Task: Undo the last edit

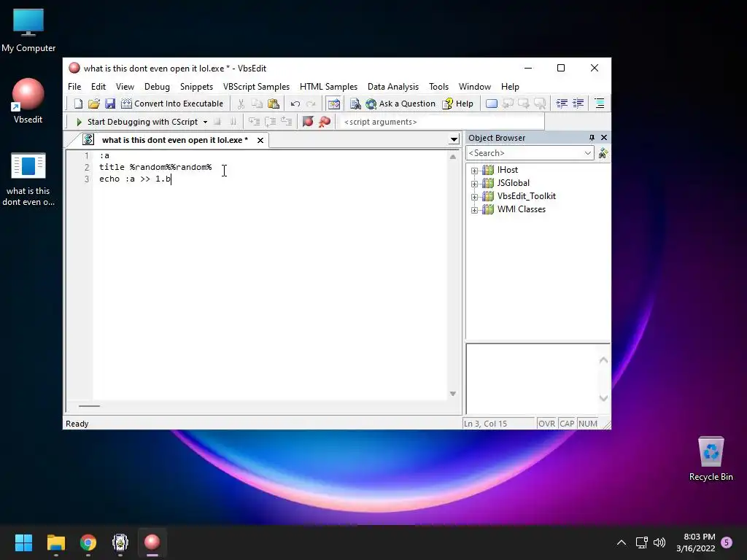Action: tap(295, 104)
